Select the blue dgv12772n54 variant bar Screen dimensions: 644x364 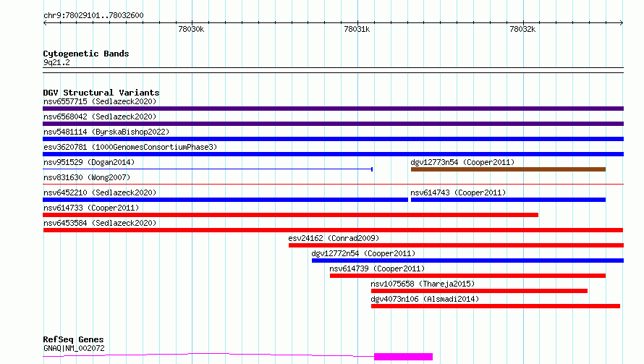click(467, 261)
